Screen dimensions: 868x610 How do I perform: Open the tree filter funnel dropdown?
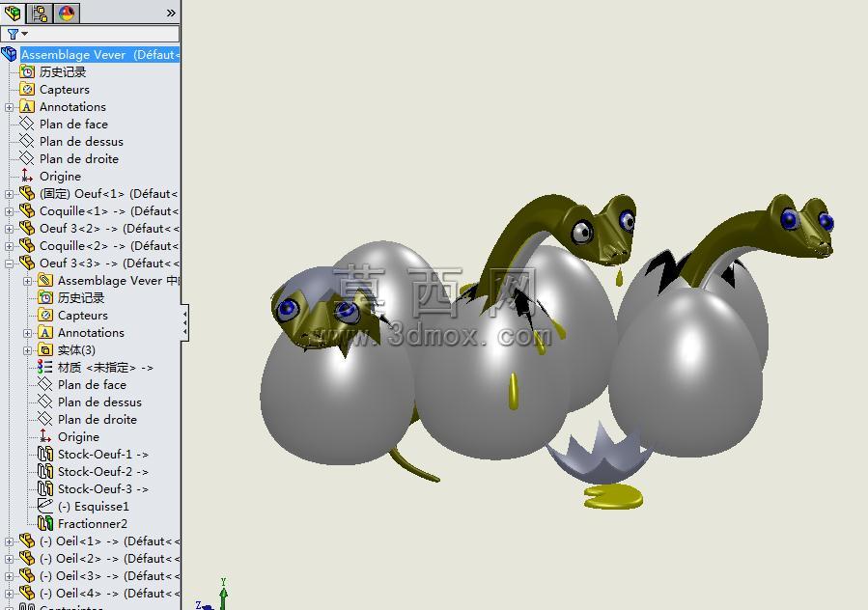(x=17, y=34)
